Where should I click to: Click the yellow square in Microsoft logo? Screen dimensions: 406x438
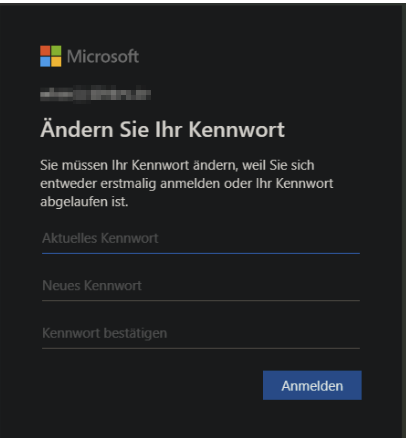(x=56, y=62)
